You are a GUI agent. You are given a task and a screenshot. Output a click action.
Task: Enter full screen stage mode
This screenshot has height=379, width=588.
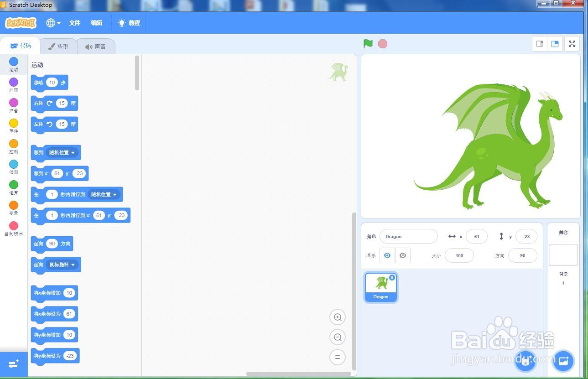coord(572,44)
